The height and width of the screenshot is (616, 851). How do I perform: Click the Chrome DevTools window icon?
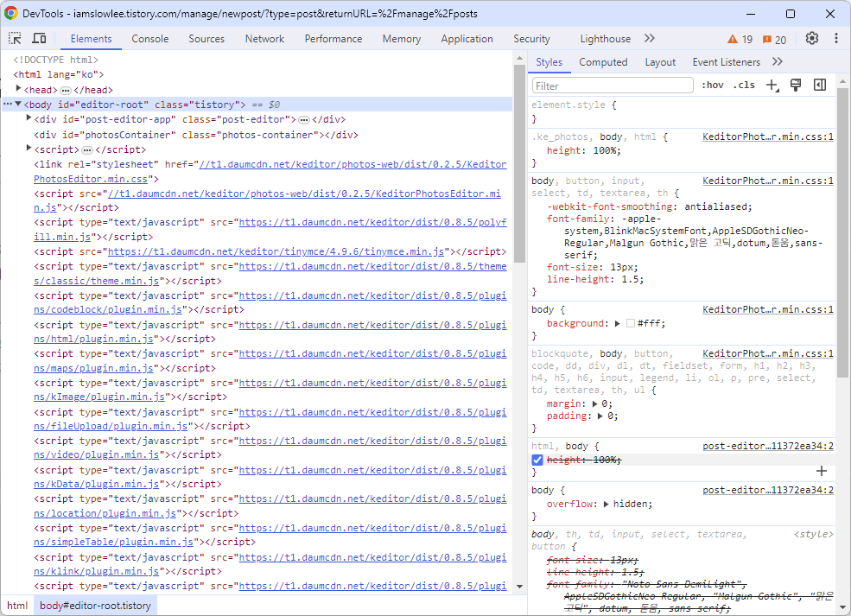11,14
